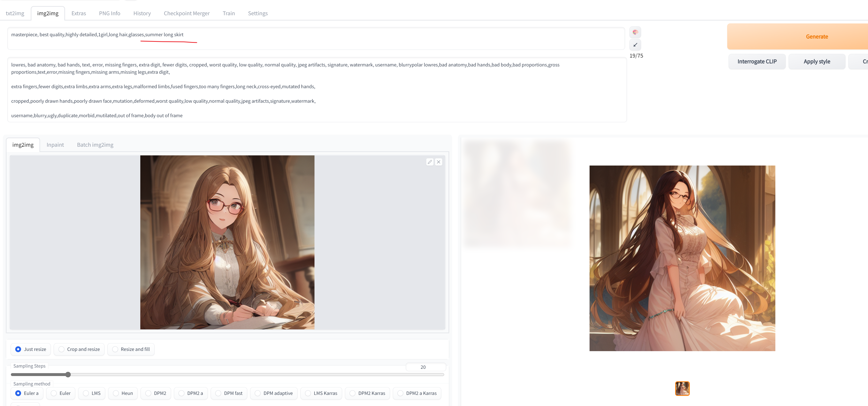Switch to the txt2img tab

point(15,14)
